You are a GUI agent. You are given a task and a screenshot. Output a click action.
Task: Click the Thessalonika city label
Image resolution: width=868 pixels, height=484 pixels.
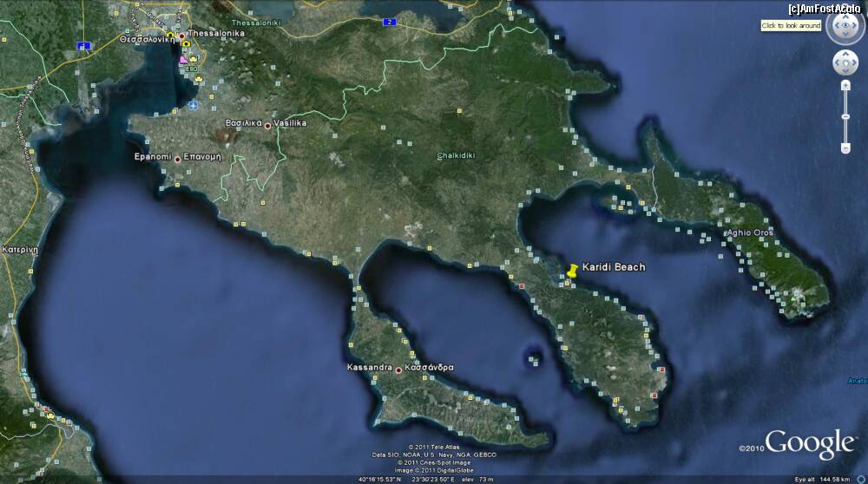click(x=216, y=33)
